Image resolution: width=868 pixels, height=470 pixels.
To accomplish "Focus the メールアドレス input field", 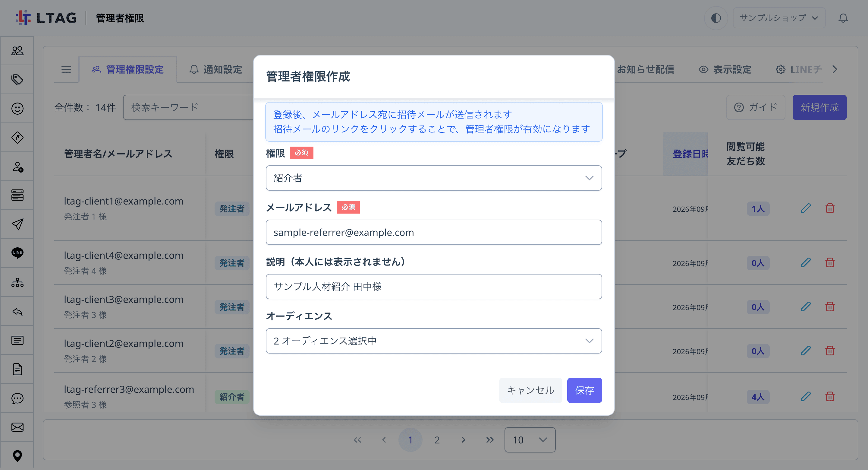I will point(434,232).
